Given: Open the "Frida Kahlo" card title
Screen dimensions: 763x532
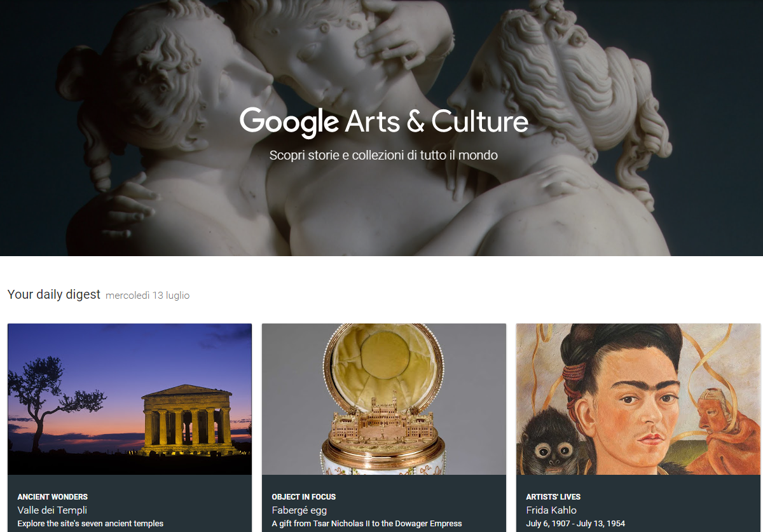Looking at the screenshot, I should click(551, 510).
